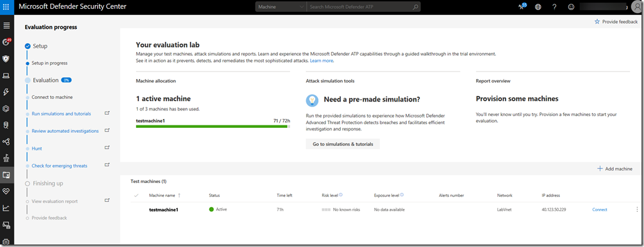Open the Check for emerging threats link
The image size is (644, 247).
click(59, 166)
